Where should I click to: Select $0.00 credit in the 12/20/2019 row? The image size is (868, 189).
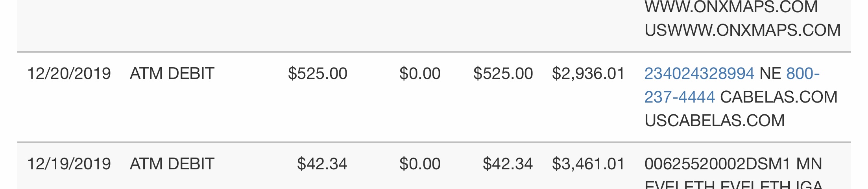(x=420, y=73)
